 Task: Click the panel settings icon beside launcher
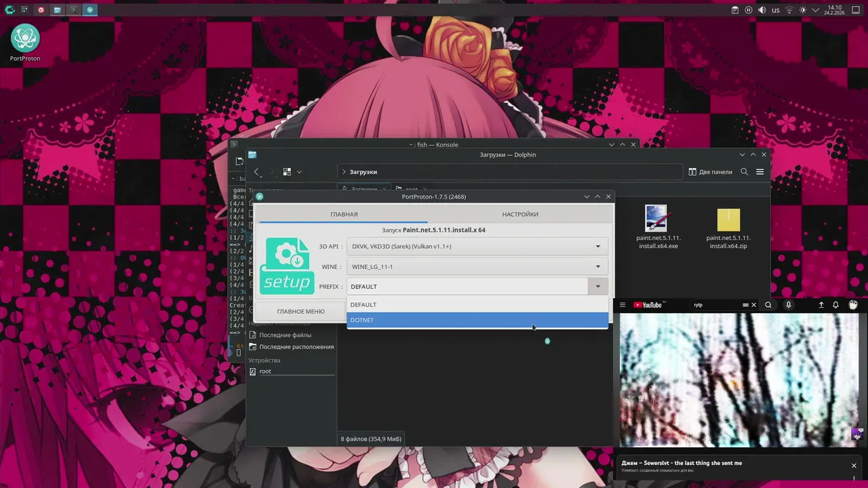click(x=25, y=10)
